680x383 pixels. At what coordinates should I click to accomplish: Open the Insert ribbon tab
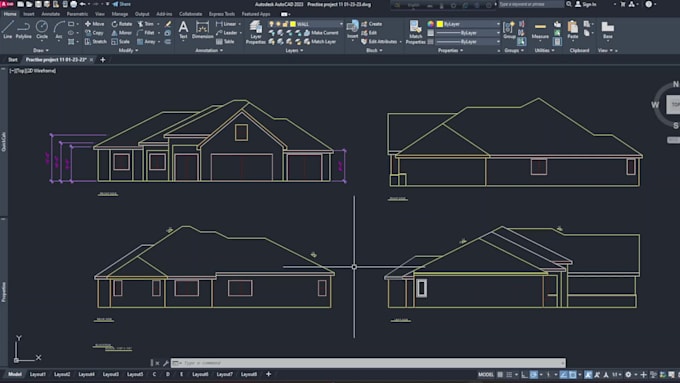29,14
